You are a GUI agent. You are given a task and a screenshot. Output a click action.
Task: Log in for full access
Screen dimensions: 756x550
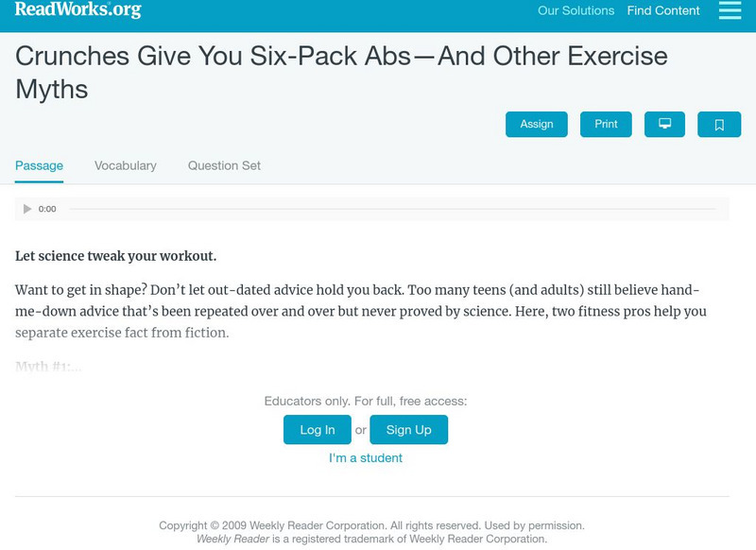[316, 429]
